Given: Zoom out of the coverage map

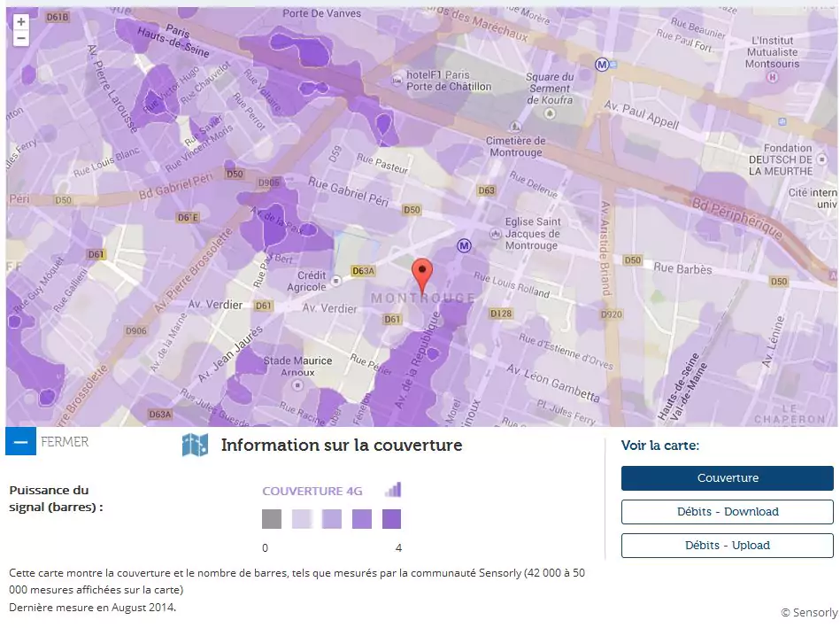Looking at the screenshot, I should tap(21, 38).
